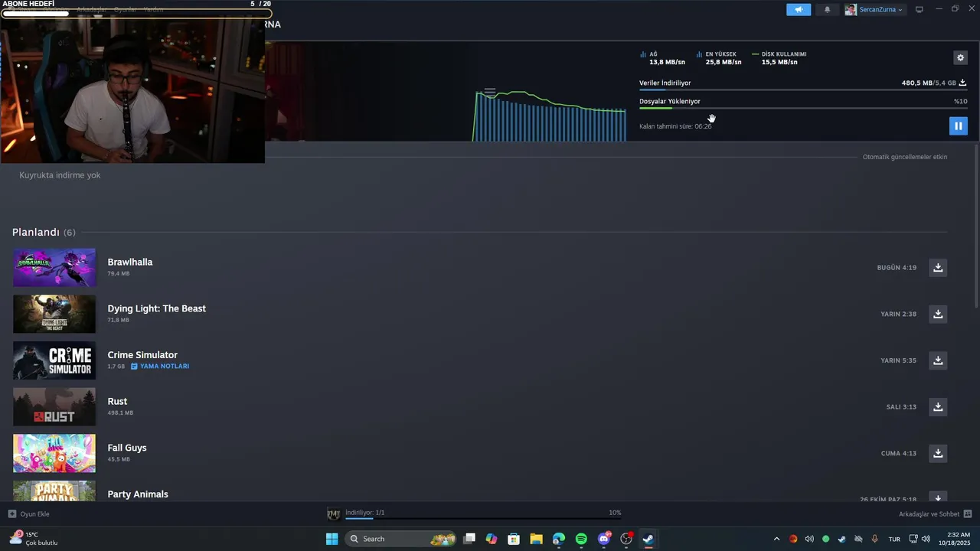Download Brawlhalla update now
Screen dimensions: 980x551
point(938,268)
